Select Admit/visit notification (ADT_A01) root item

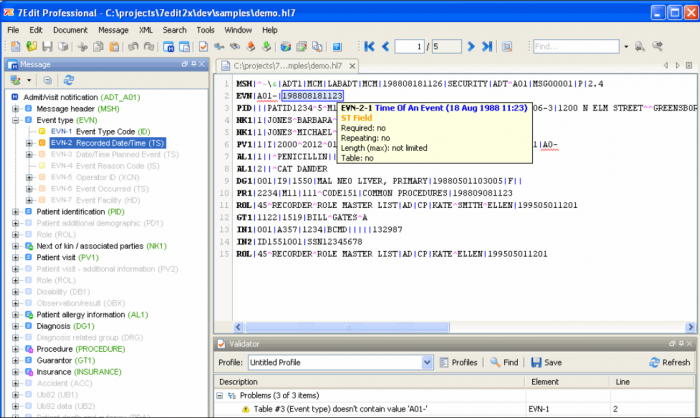coord(82,97)
